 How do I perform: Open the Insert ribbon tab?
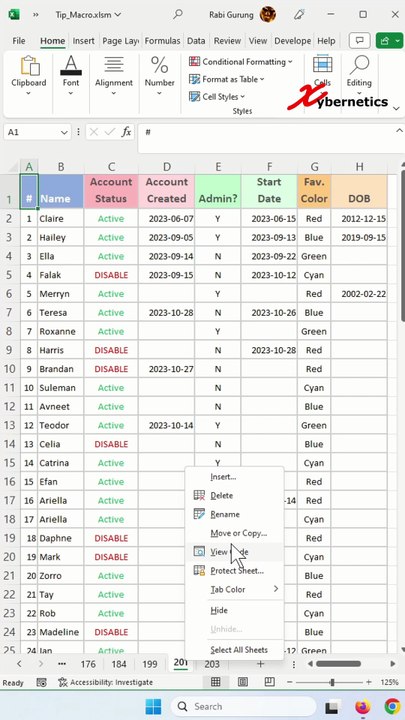(x=84, y=41)
